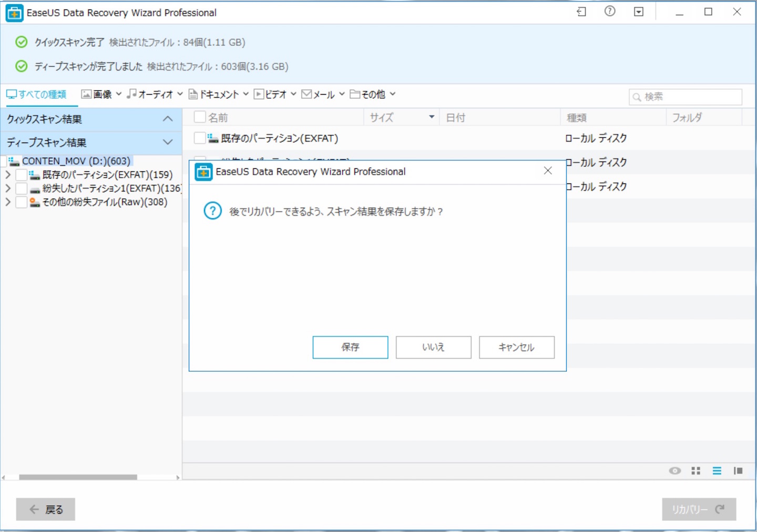Expand 紛失したパーティション1(EXFAT) tree node
Viewport: 757px width, 532px height.
[x=8, y=188]
